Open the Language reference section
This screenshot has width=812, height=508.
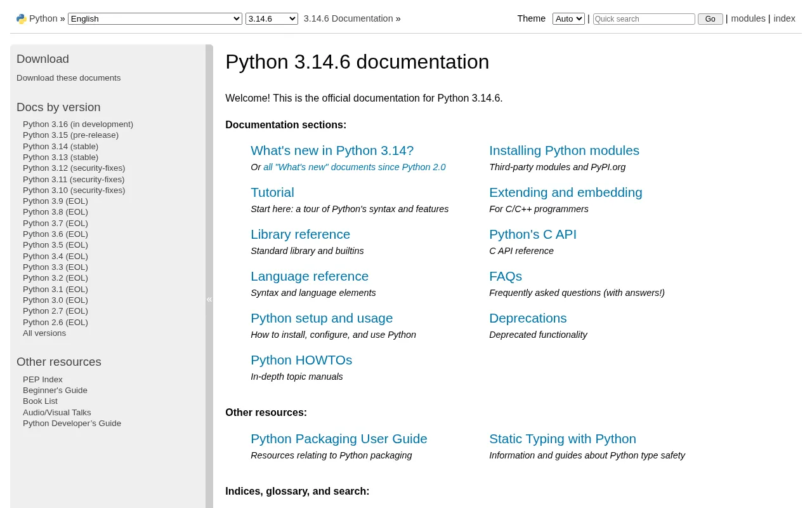(x=310, y=276)
